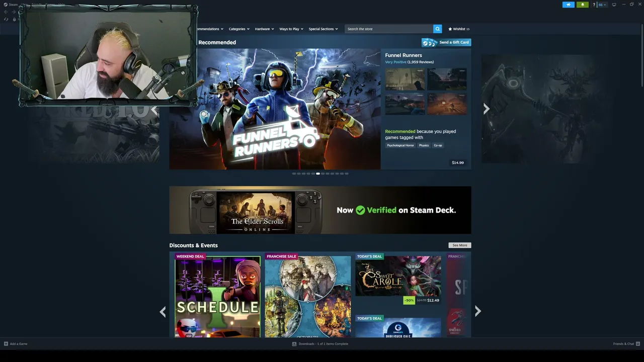
Task: Click the Recommended section heading
Action: tap(217, 42)
